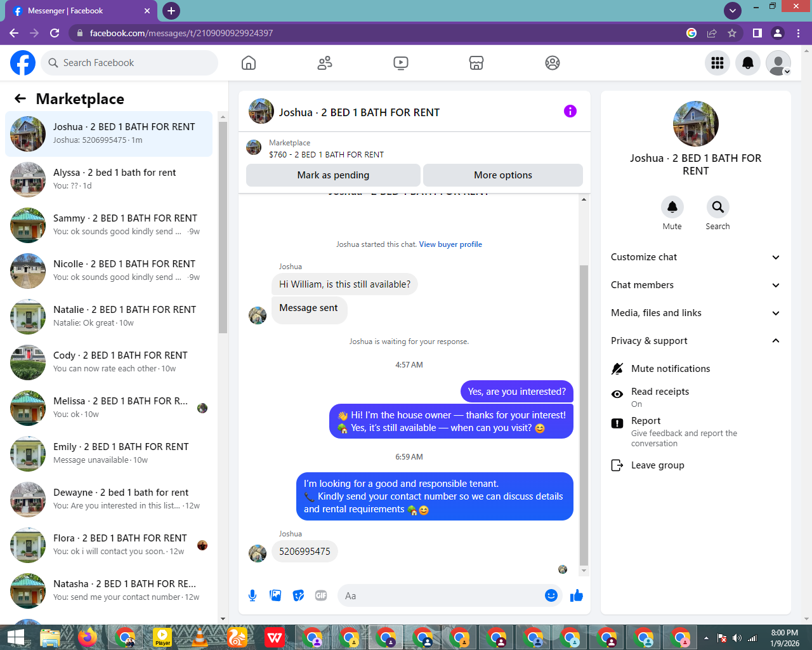Open a new browser tab

tap(171, 11)
